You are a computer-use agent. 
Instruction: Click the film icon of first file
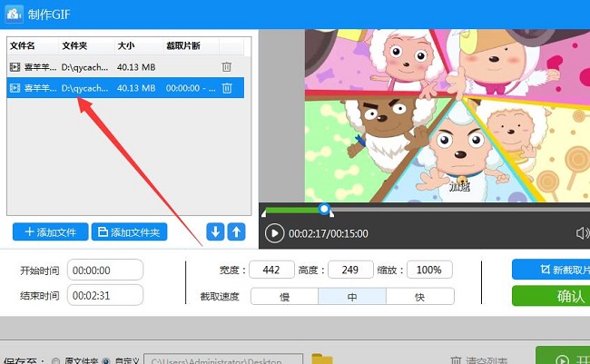(15, 66)
